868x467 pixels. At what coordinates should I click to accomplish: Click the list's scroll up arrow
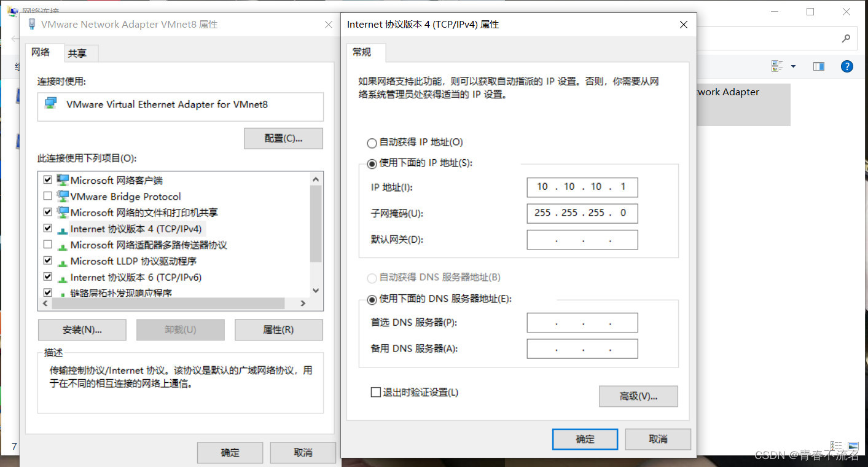coord(316,179)
